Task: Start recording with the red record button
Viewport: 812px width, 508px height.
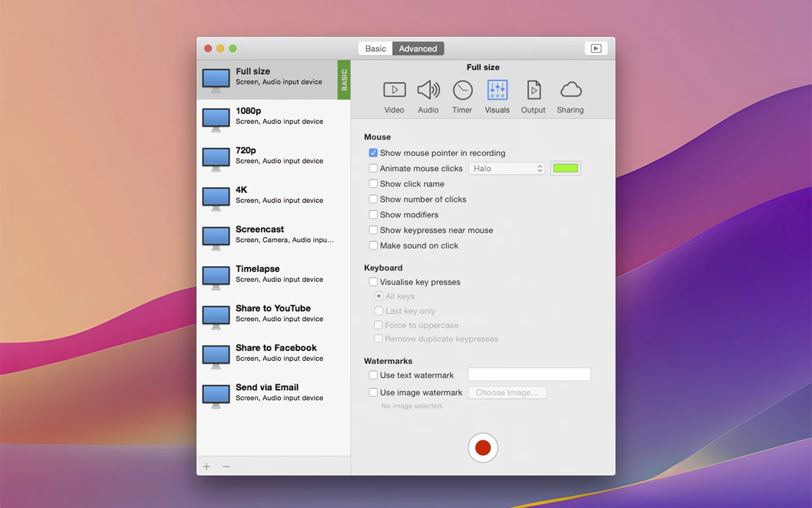Action: [483, 448]
